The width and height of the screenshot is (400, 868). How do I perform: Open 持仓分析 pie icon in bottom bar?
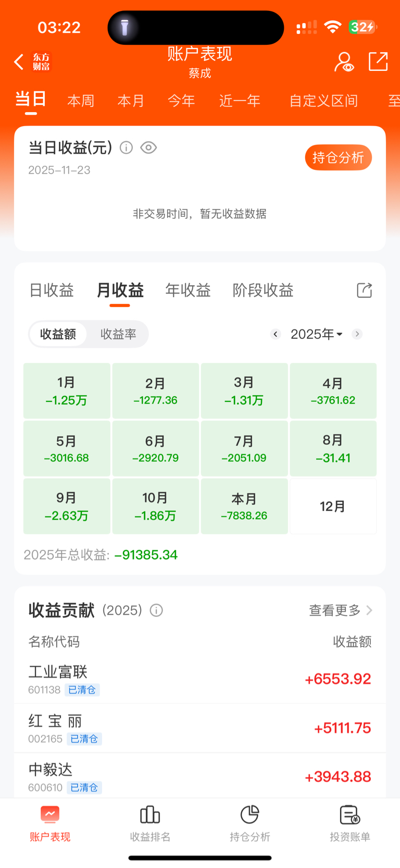coord(250,823)
